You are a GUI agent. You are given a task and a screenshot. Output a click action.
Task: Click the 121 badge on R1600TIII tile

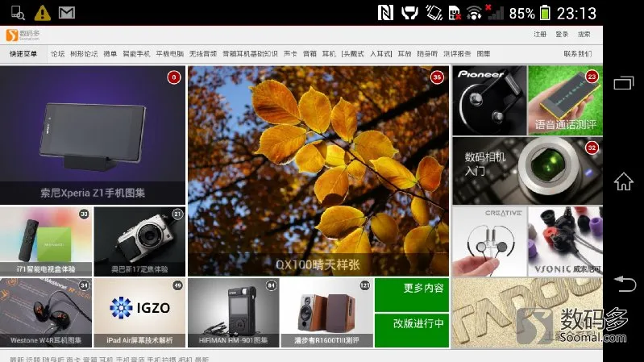364,285
